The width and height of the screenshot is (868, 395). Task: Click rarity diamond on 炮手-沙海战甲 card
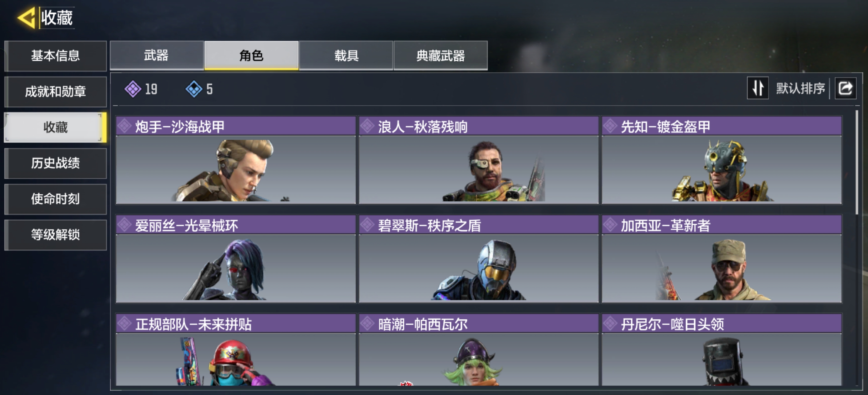(x=125, y=126)
